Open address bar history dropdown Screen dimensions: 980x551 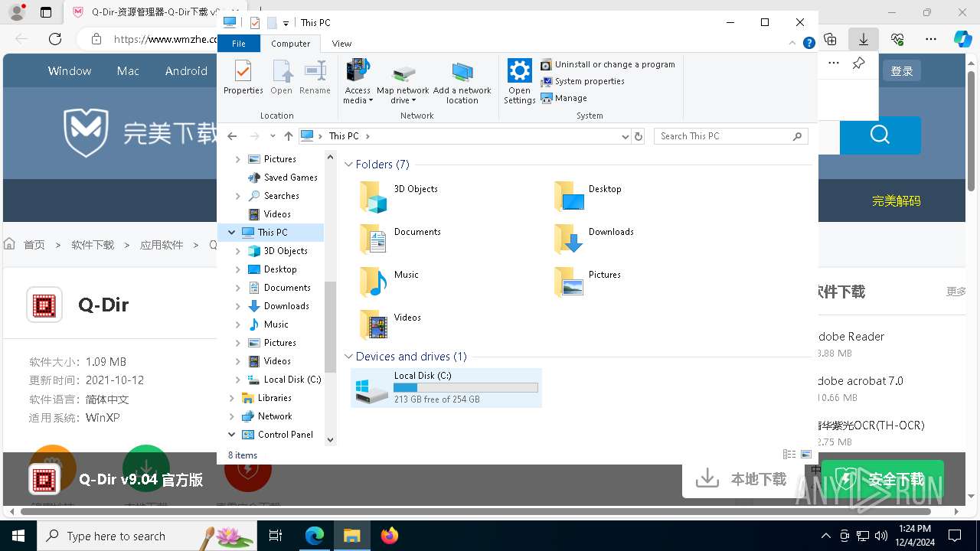point(626,136)
